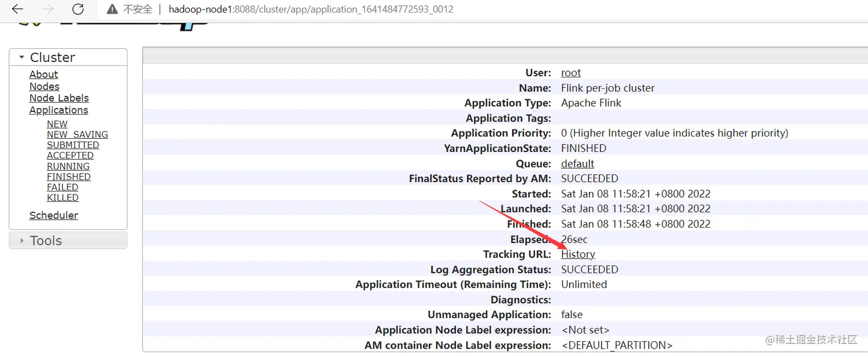The width and height of the screenshot is (868, 356).
Task: Reload the page with refresh icon
Action: [77, 9]
